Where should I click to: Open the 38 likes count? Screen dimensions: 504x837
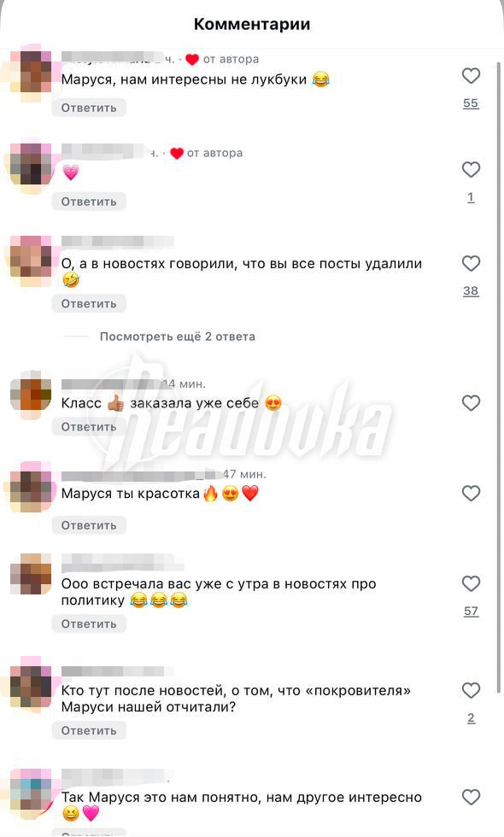471,291
